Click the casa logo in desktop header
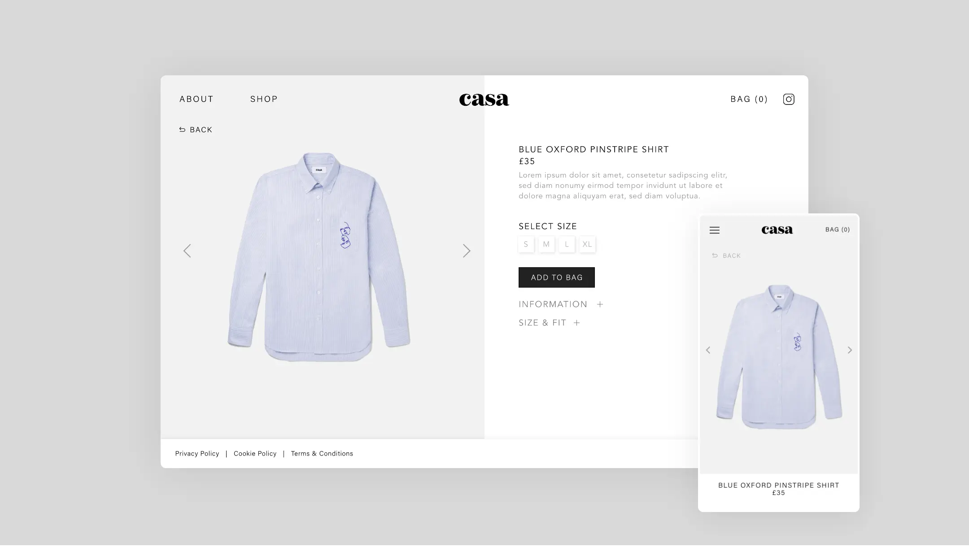Screen dimensions: 969x560 pyautogui.click(x=484, y=100)
